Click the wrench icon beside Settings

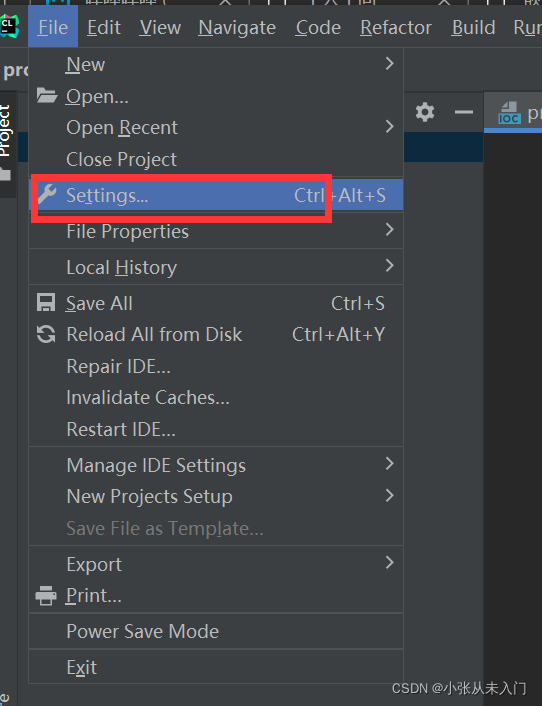tap(47, 194)
